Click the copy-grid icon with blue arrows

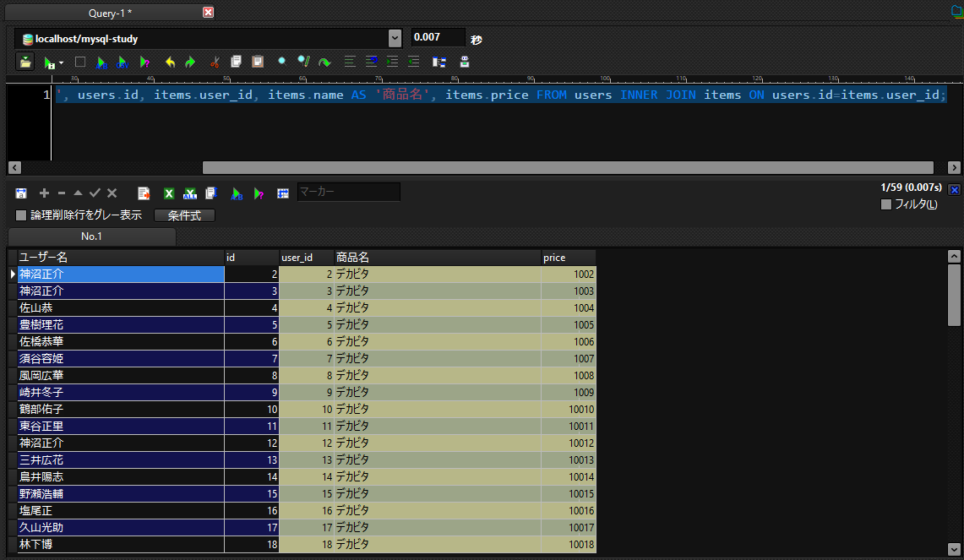tap(211, 193)
